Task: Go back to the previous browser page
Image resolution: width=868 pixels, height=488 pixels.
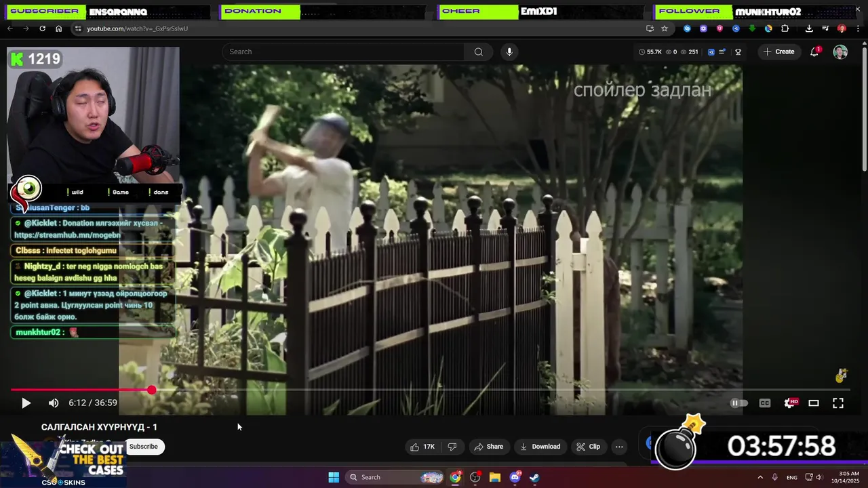Action: [9, 28]
